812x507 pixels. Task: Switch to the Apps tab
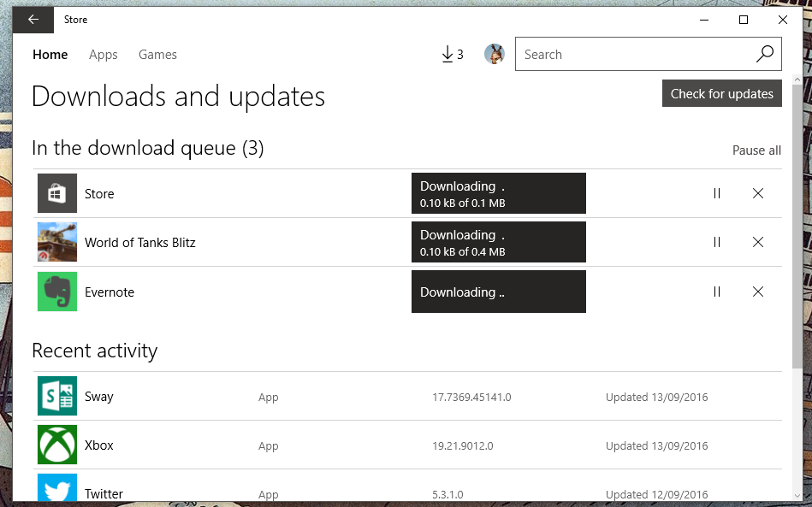103,55
